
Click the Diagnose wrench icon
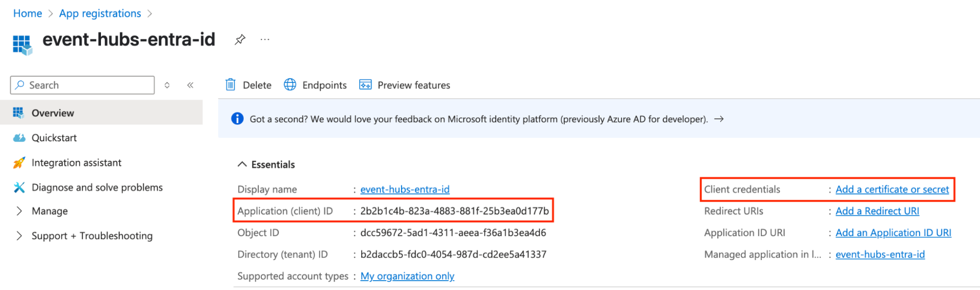point(19,187)
